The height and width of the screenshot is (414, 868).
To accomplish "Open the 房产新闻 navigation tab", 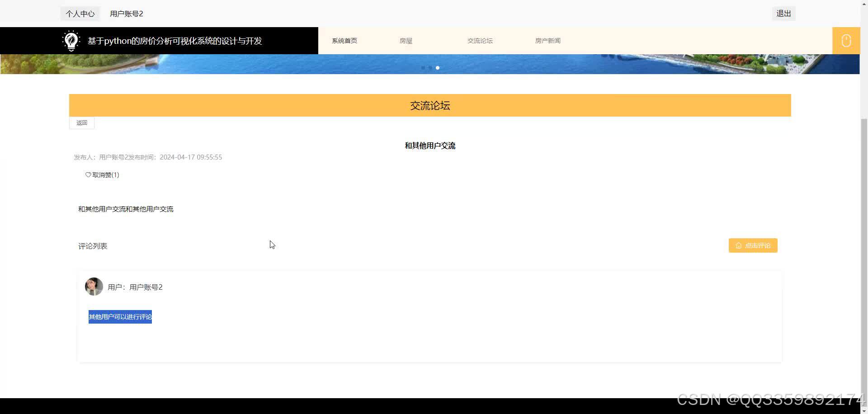I will click(548, 41).
